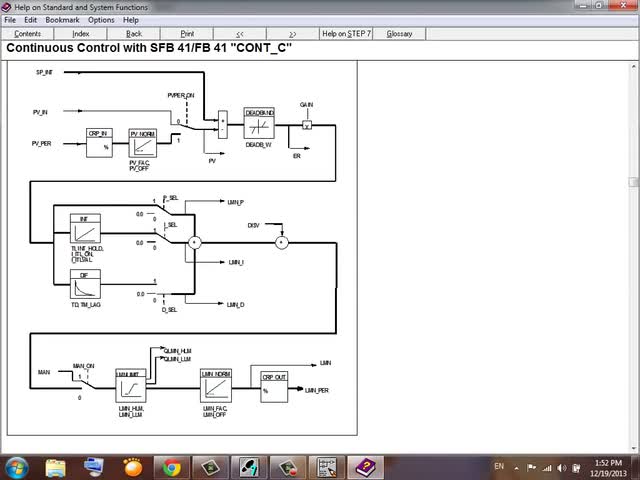Click the help window title bar icon
Screen dimensions: 640x480
pyautogui.click(x=6, y=7)
